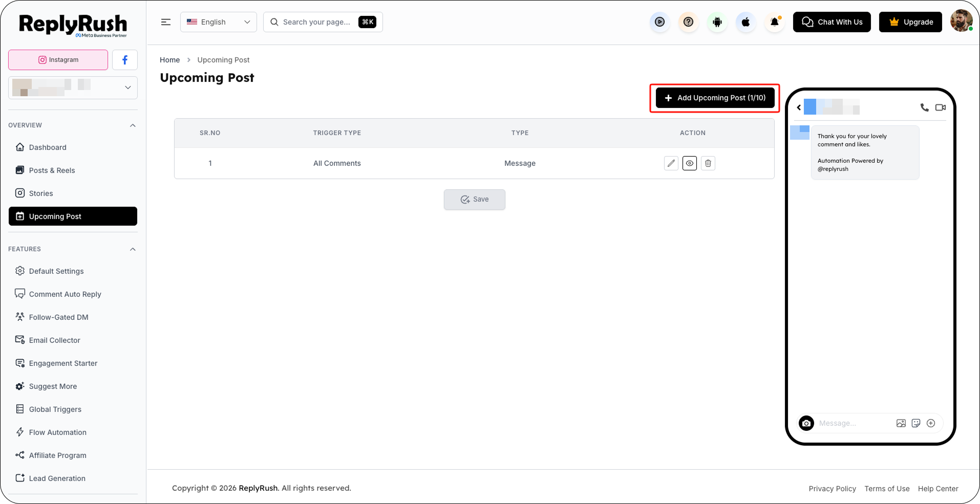This screenshot has height=504, width=980.
Task: Open the Privacy Policy link
Action: tap(833, 489)
